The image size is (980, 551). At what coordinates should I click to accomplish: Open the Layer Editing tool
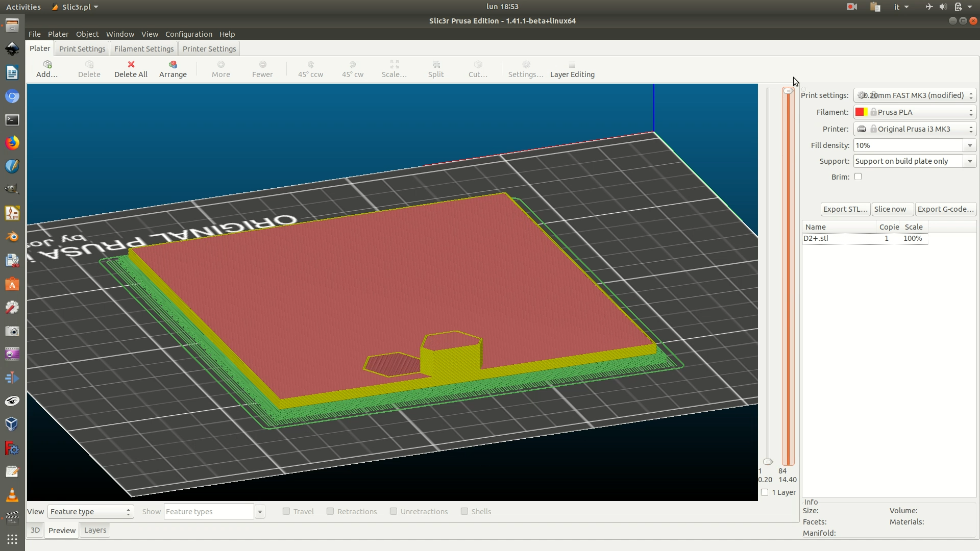click(572, 65)
